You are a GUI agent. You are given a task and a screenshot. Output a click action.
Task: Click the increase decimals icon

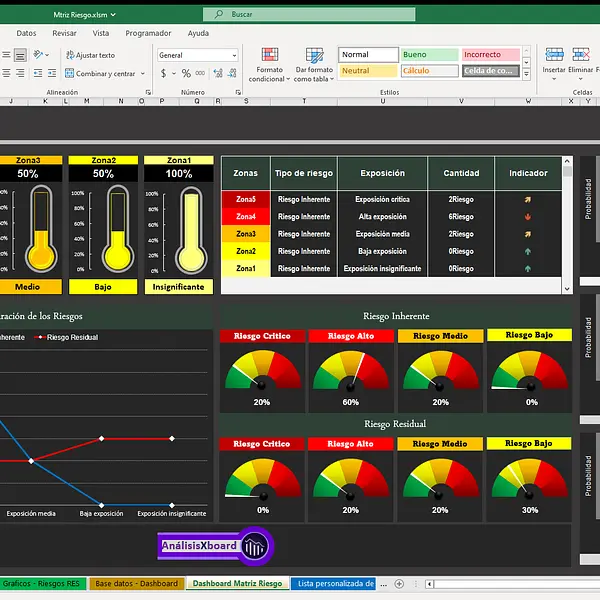(x=218, y=73)
